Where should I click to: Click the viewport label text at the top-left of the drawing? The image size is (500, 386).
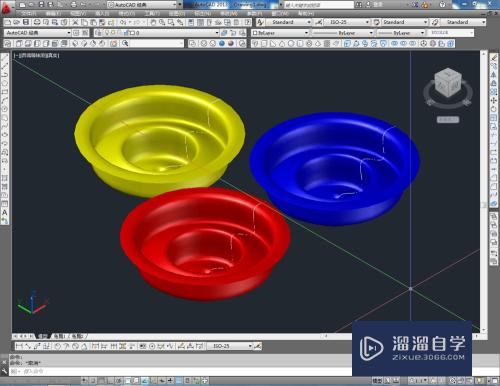point(37,55)
